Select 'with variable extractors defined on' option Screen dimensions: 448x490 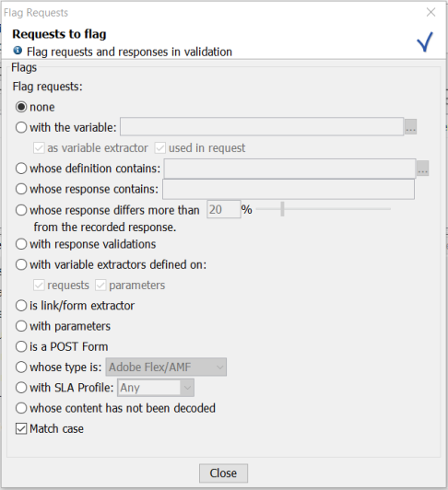point(21,264)
